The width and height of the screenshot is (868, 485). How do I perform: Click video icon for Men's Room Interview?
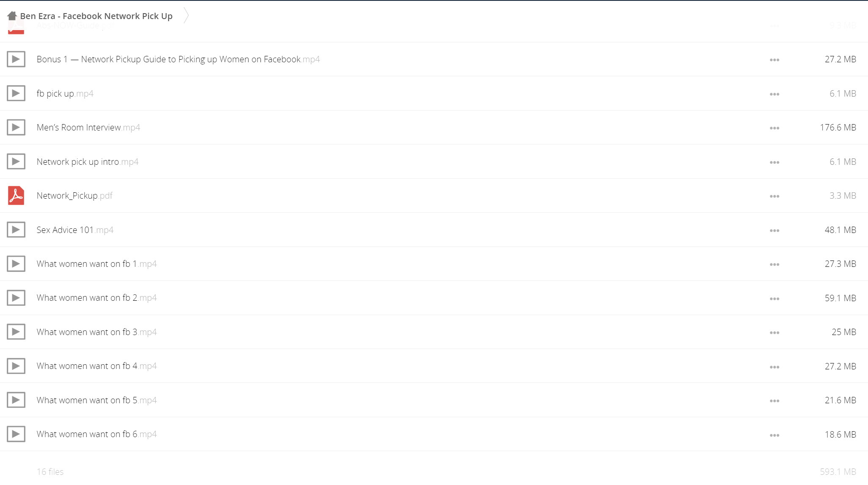[x=16, y=127]
